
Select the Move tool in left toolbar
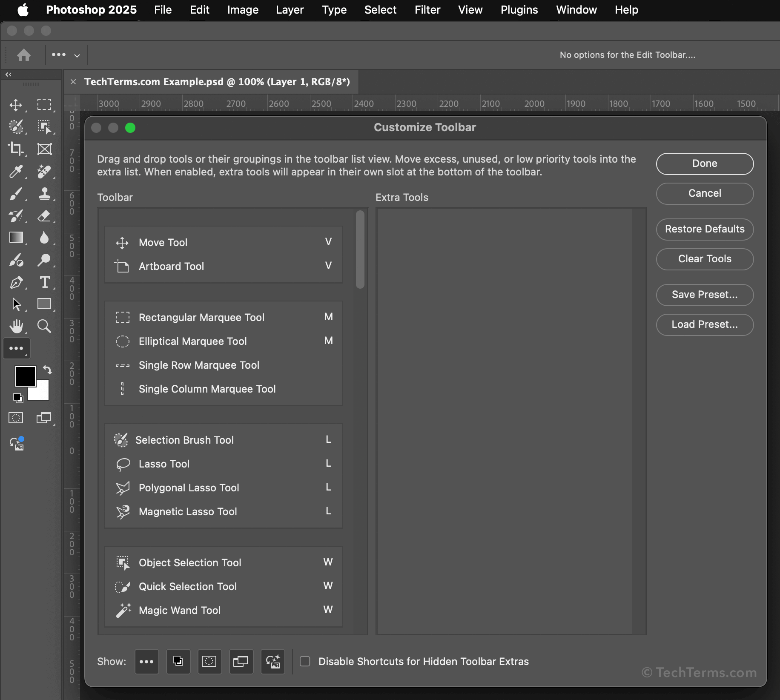[x=16, y=105]
